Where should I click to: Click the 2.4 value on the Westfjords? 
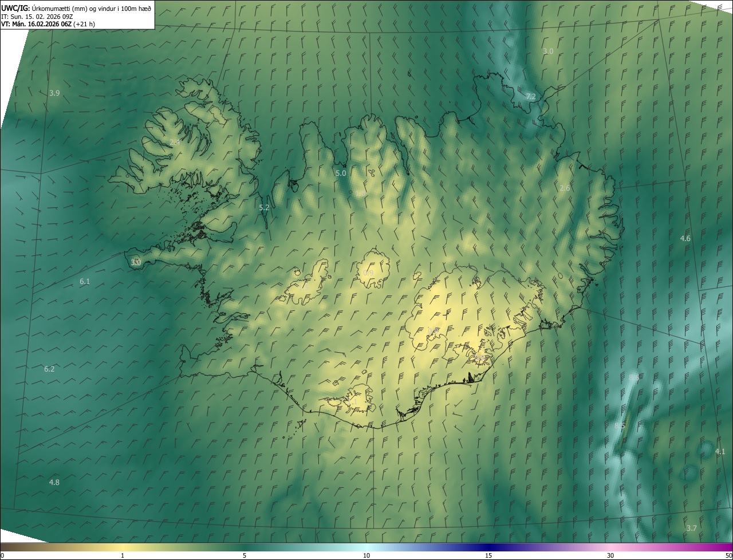(175, 142)
